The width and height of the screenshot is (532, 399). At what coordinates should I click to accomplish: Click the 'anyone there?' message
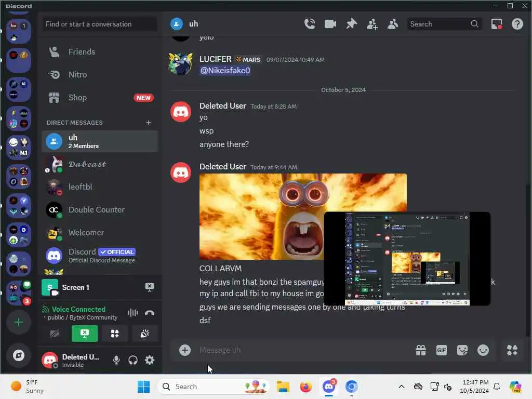224,144
